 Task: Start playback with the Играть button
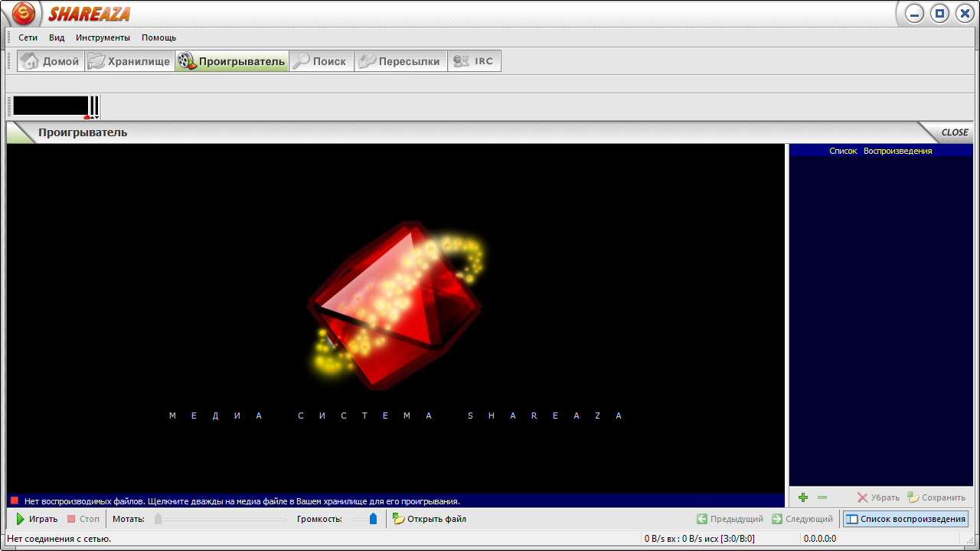pos(37,519)
